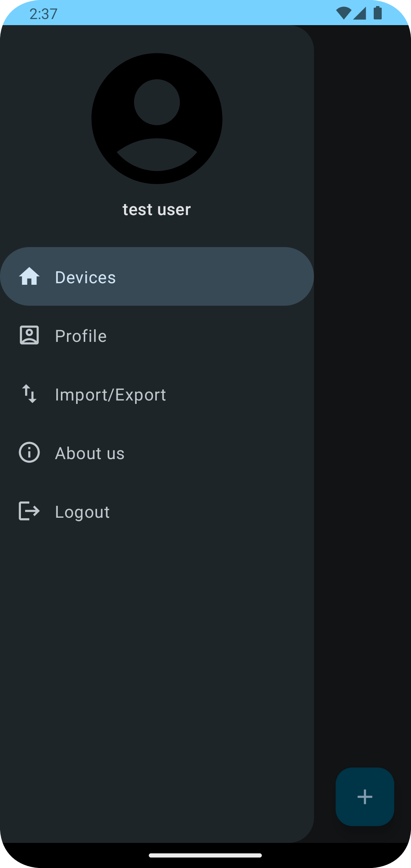
Task: Go to the About us text entry
Action: (x=90, y=453)
